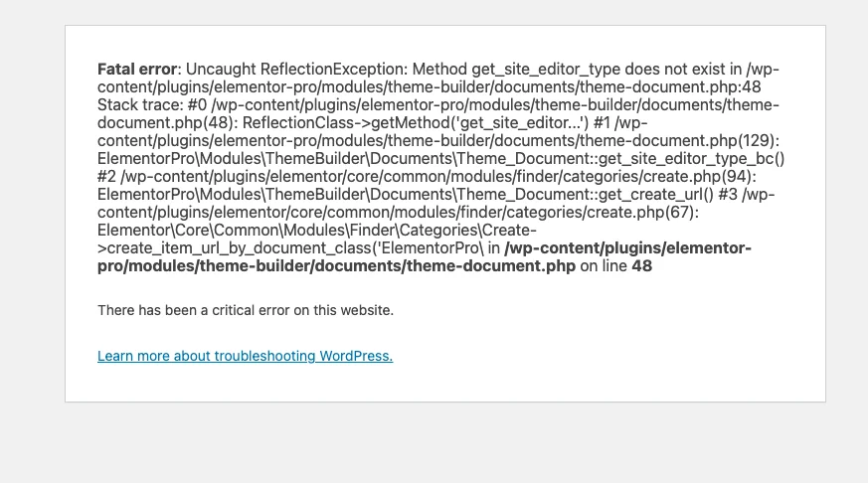Click the #2 stack frame marker
Screen dimensions: 868x483
[x=106, y=177]
